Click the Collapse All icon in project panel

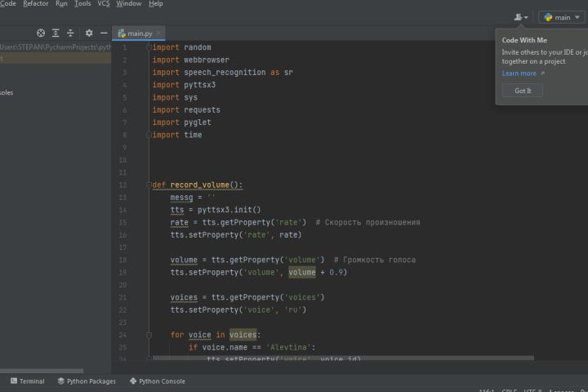point(70,33)
